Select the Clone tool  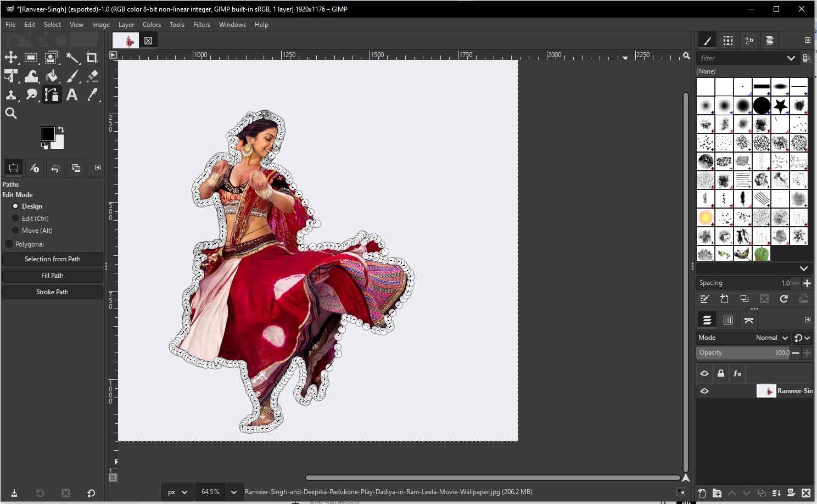[11, 95]
